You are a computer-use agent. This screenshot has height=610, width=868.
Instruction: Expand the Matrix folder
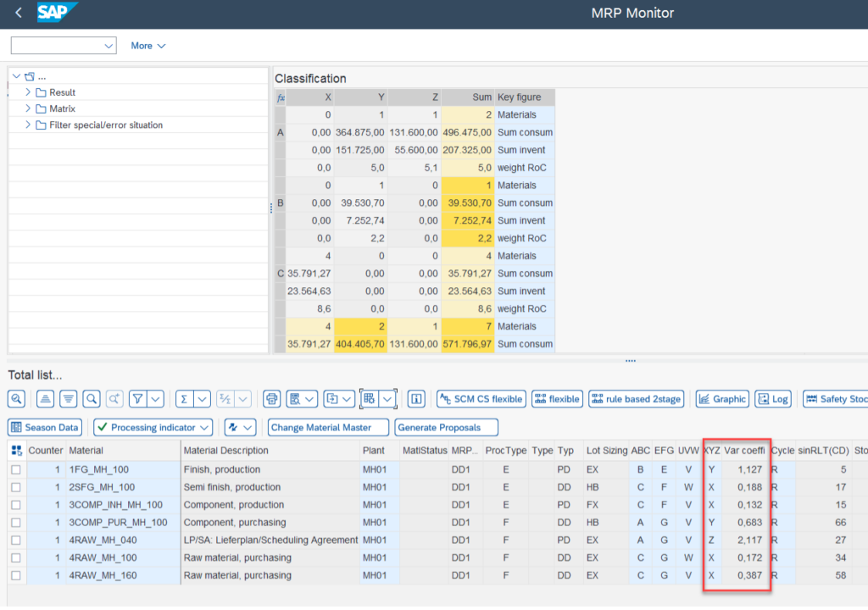[x=28, y=108]
